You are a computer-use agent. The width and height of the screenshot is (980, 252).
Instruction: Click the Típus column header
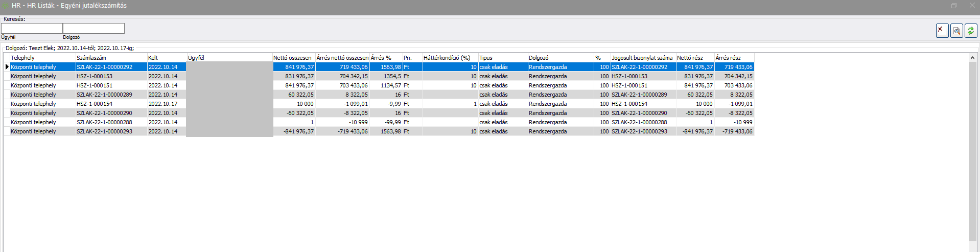[502, 58]
